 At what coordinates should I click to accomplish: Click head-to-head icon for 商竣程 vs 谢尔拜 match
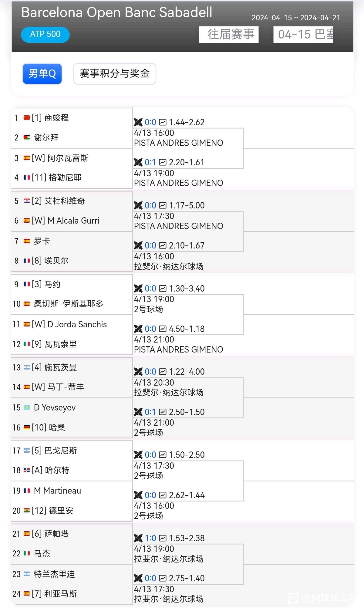tap(138, 122)
